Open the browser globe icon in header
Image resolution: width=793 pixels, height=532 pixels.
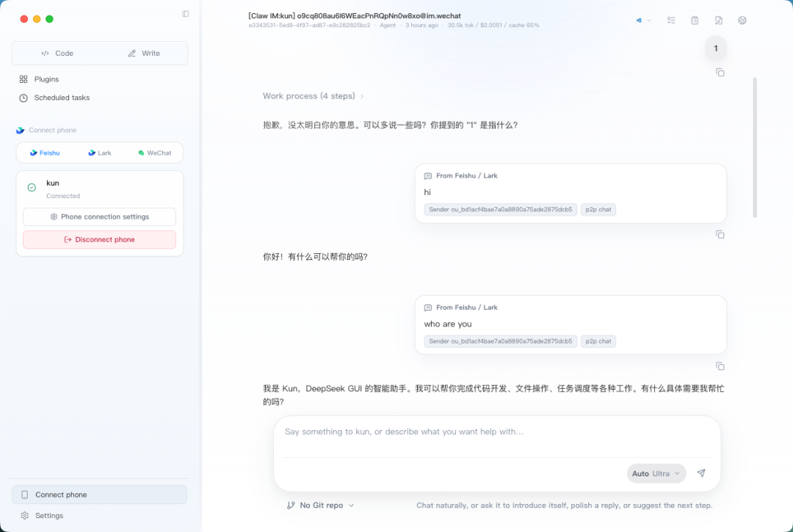[x=742, y=21]
